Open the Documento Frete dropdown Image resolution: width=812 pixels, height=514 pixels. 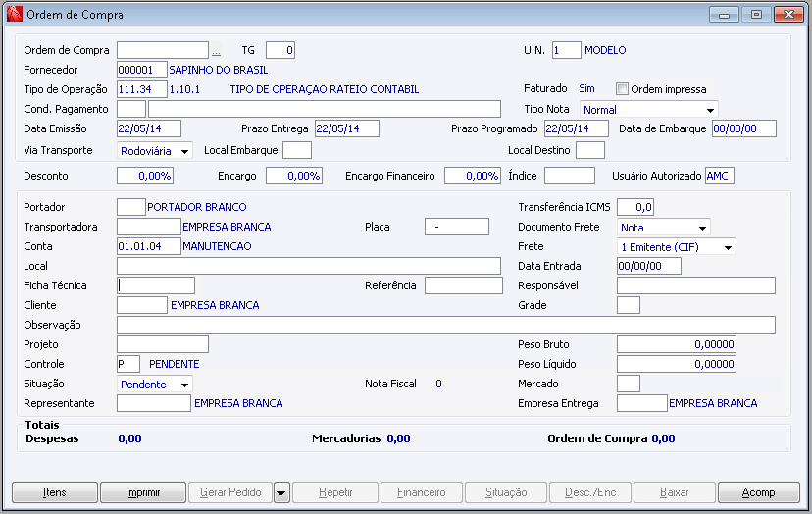click(701, 228)
